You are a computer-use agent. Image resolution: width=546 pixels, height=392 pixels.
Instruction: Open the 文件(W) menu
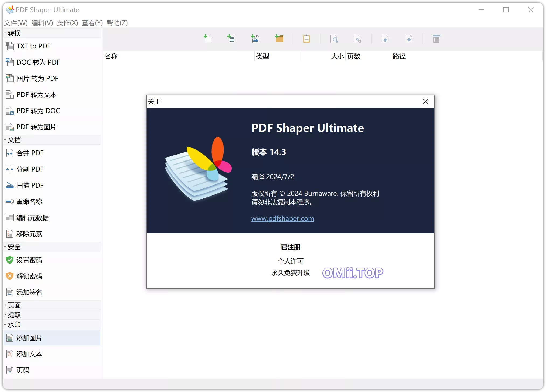(16, 23)
